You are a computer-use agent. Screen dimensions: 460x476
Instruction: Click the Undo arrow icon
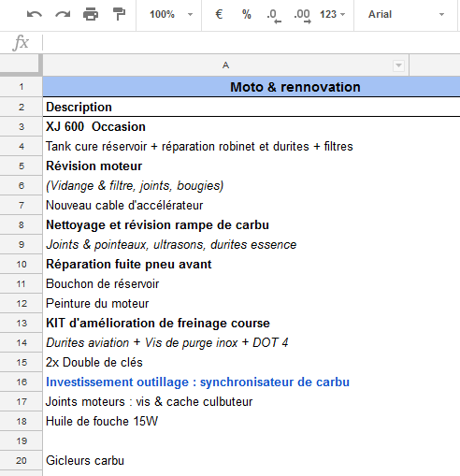click(x=35, y=14)
